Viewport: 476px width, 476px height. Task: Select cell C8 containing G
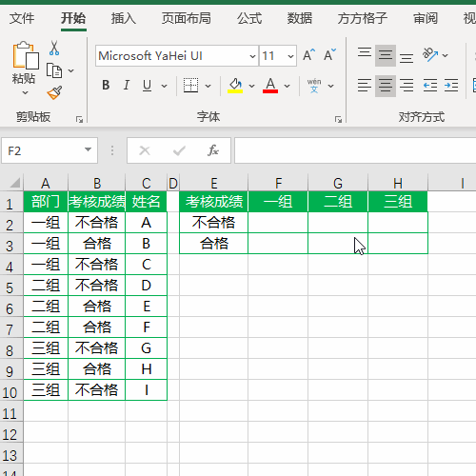tap(146, 348)
